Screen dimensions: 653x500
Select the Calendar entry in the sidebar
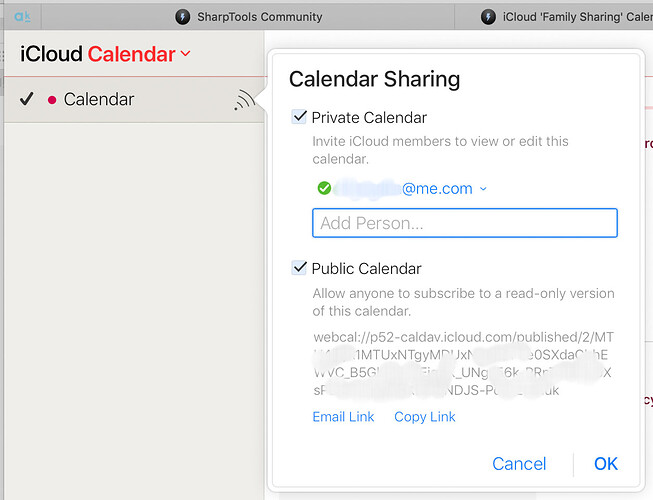click(99, 100)
